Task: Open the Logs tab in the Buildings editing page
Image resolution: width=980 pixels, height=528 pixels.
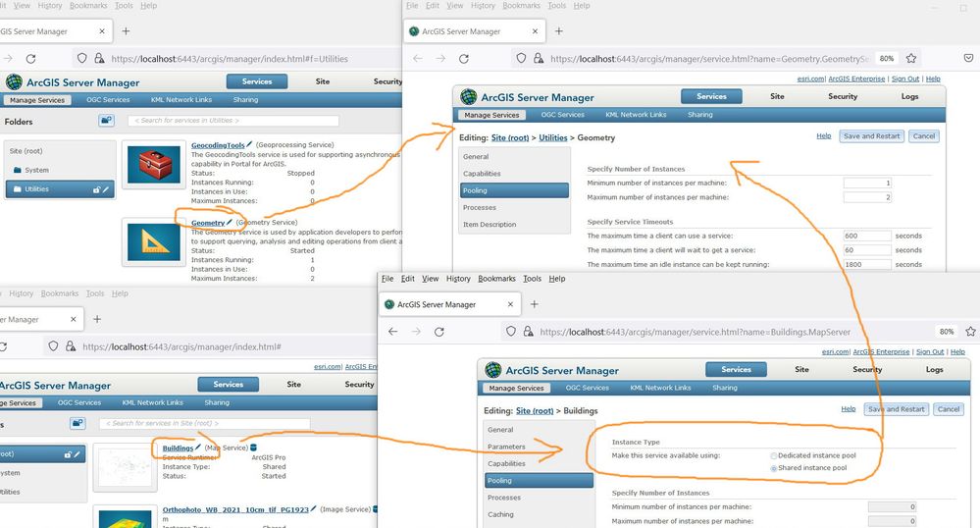Action: tap(934, 370)
